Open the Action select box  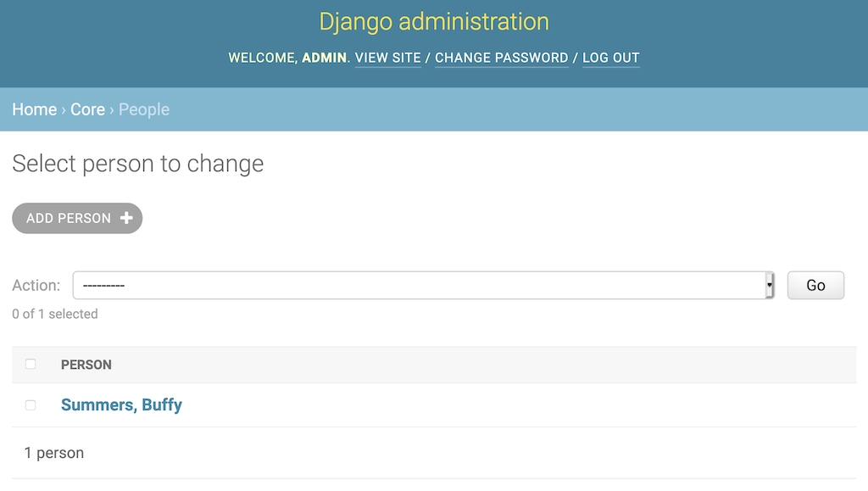pos(422,286)
